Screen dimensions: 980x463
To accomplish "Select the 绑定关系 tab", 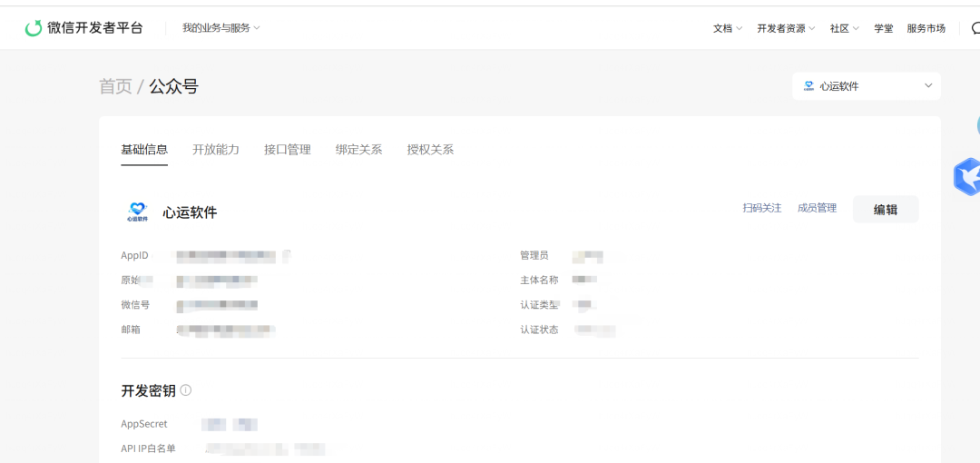I will [x=358, y=150].
